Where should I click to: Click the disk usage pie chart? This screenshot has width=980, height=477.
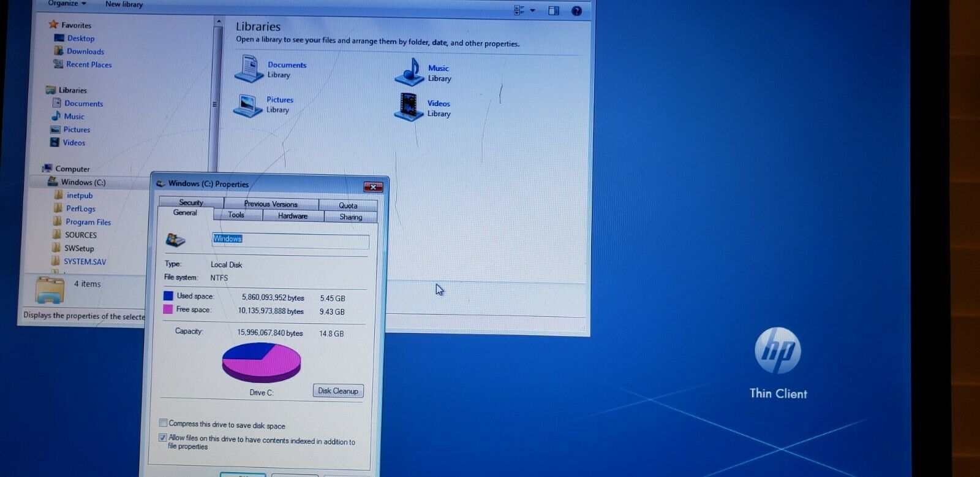(x=262, y=362)
